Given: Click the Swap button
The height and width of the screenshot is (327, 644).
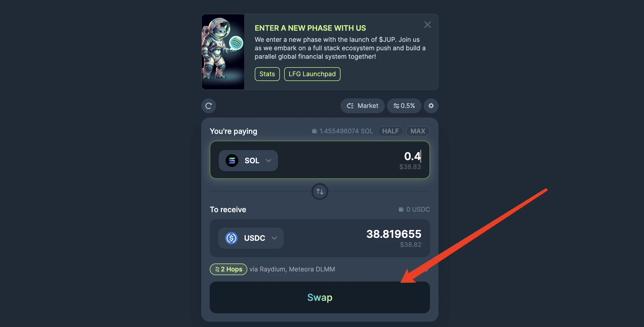Looking at the screenshot, I should pyautogui.click(x=320, y=297).
